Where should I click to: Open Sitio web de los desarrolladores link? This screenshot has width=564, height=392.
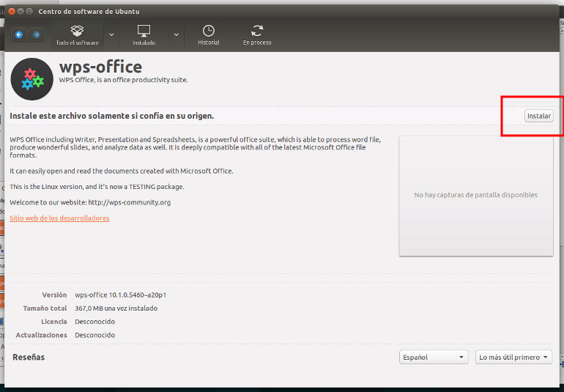(59, 218)
